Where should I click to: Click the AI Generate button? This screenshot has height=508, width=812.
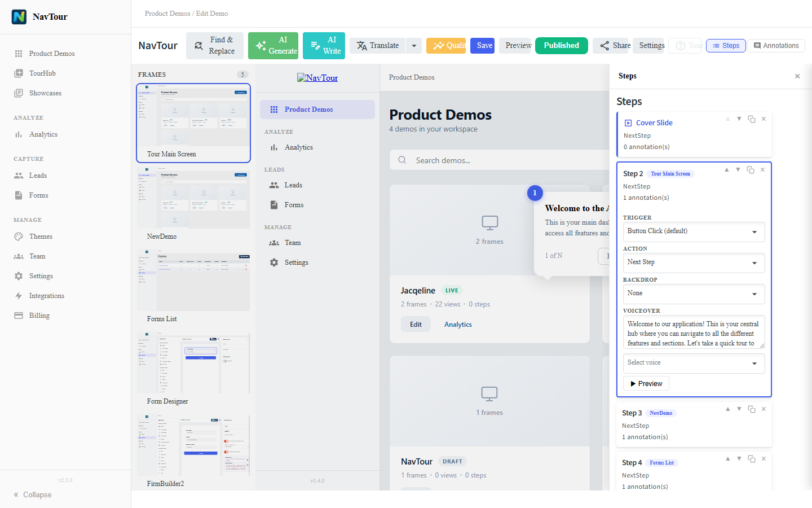tap(273, 46)
